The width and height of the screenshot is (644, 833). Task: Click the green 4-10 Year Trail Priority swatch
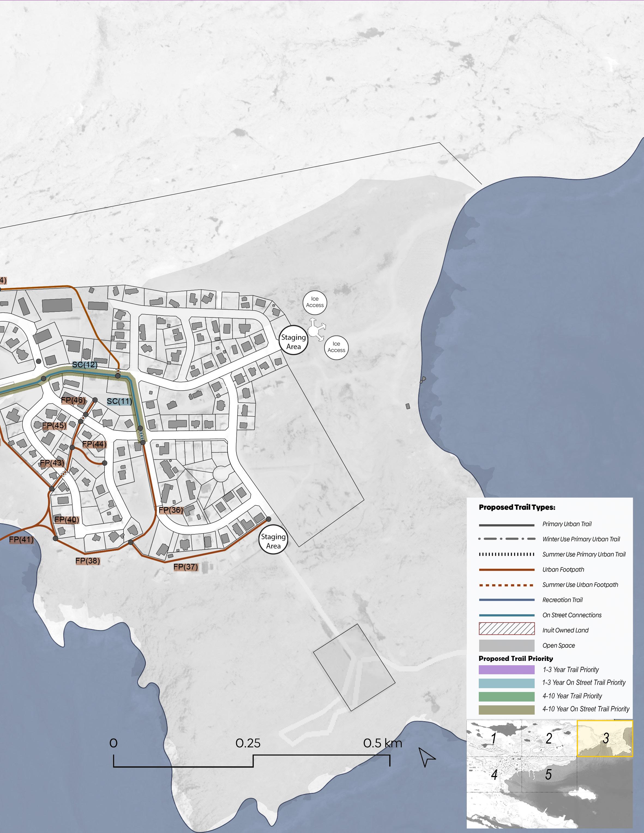click(x=506, y=696)
